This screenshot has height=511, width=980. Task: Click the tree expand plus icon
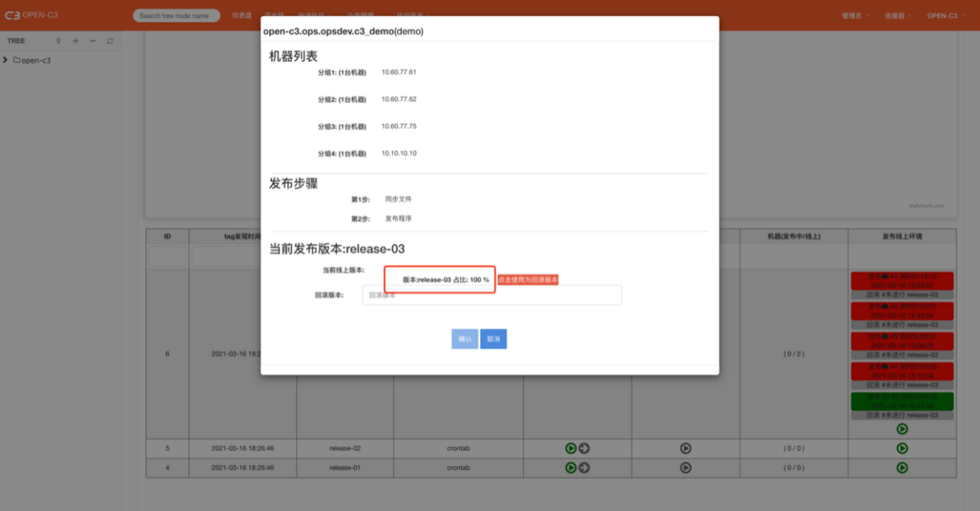[x=75, y=41]
